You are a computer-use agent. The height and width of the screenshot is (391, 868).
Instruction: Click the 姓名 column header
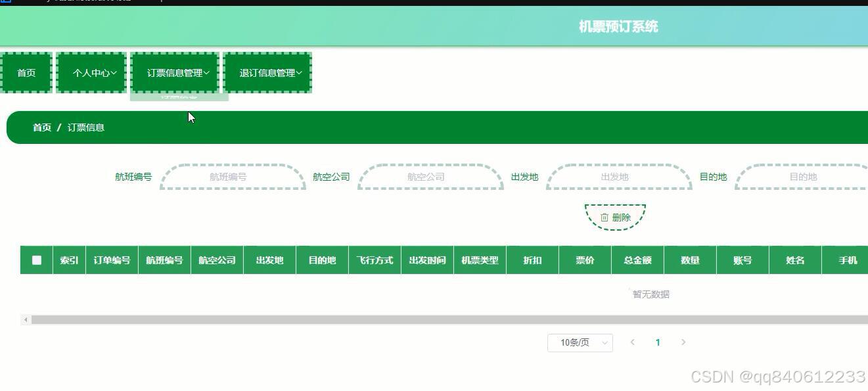[x=795, y=260]
